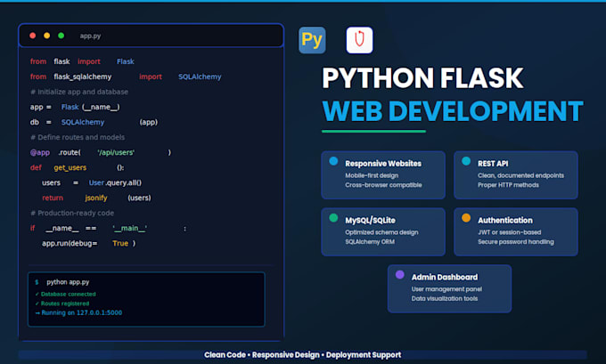Open the REST API feature card
The height and width of the screenshot is (364, 606).
(516, 174)
